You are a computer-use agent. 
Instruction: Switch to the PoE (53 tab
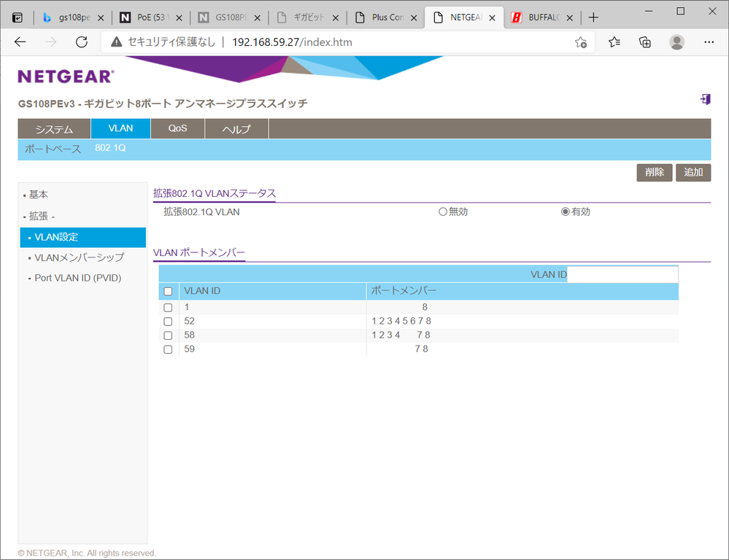(150, 17)
